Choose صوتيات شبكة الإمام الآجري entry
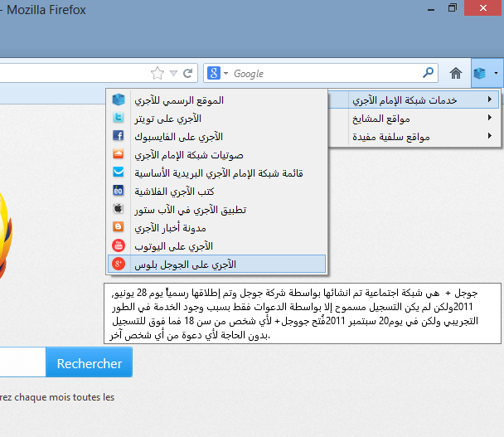Screen dimensions: 504x437 pos(216,155)
